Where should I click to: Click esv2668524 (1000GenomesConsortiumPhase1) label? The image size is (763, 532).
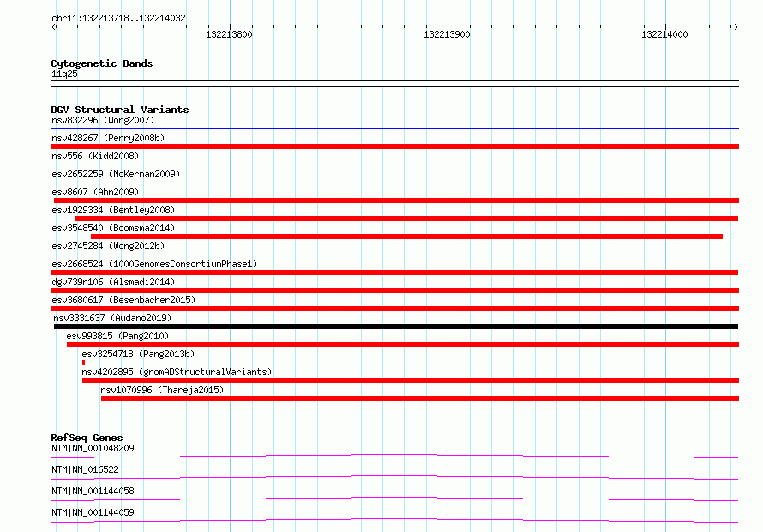pyautogui.click(x=154, y=264)
